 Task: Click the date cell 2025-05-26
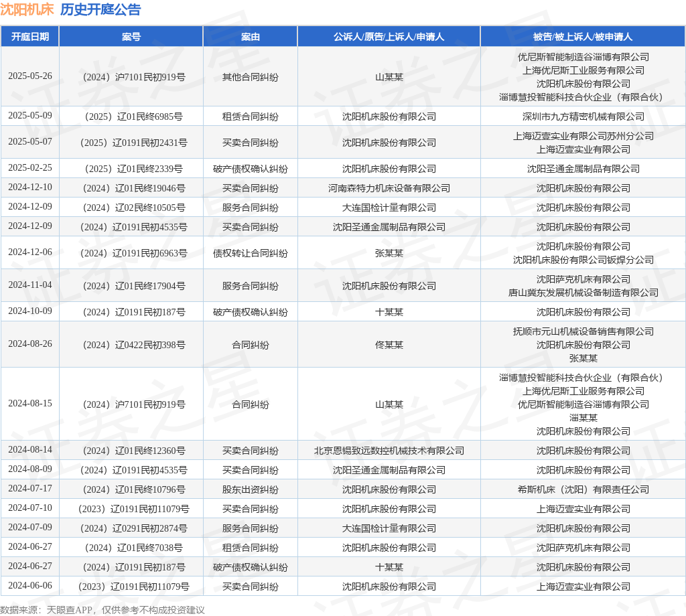pos(29,76)
